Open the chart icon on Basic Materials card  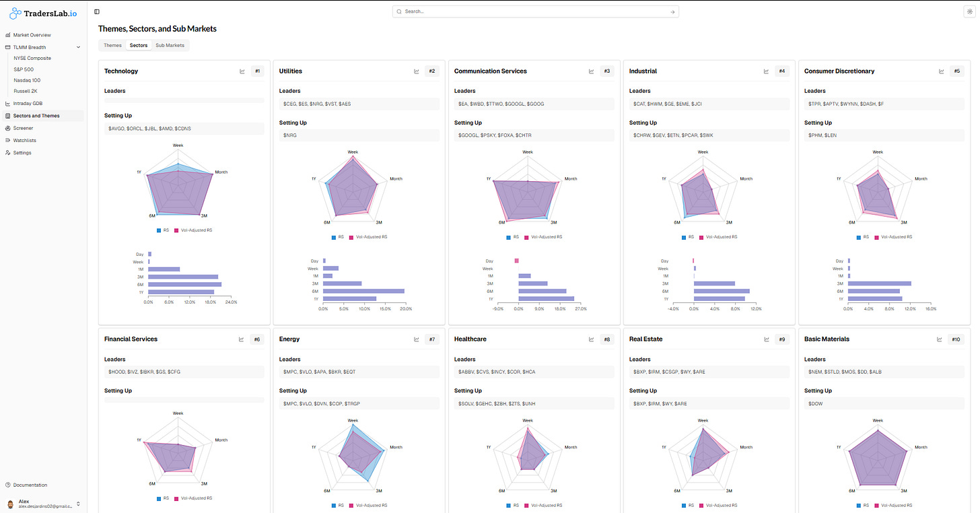tap(941, 339)
